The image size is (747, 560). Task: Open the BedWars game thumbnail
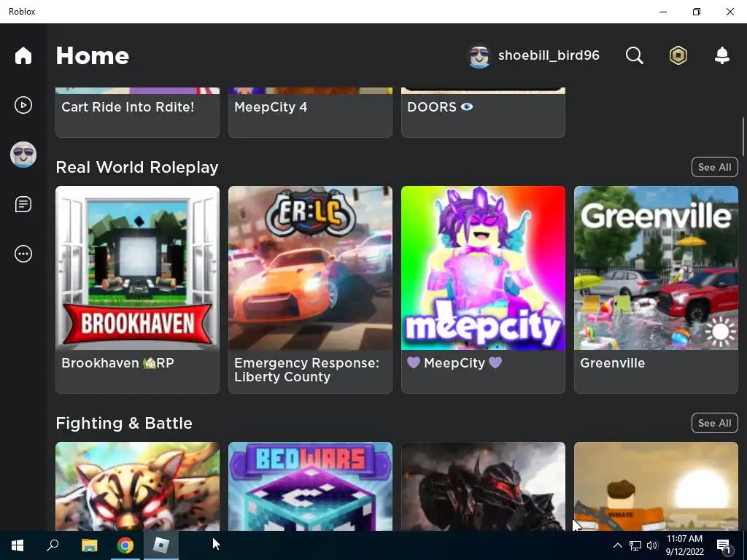[x=310, y=486]
